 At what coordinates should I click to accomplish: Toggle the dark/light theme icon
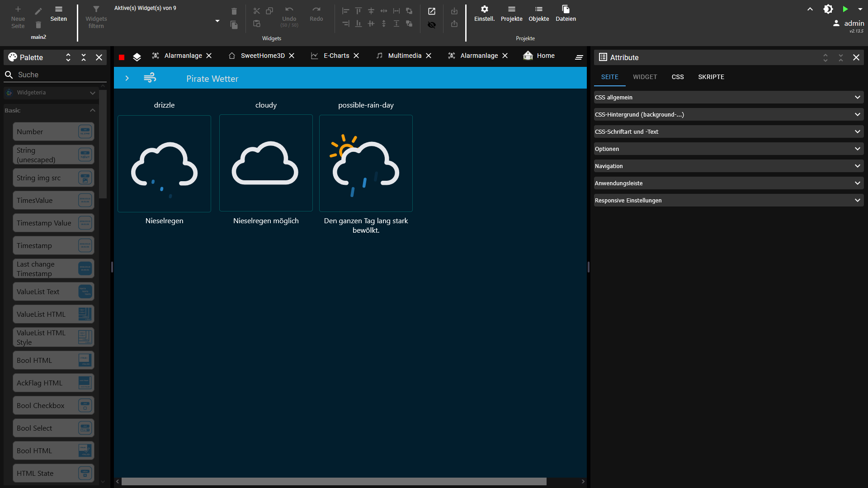(x=828, y=9)
